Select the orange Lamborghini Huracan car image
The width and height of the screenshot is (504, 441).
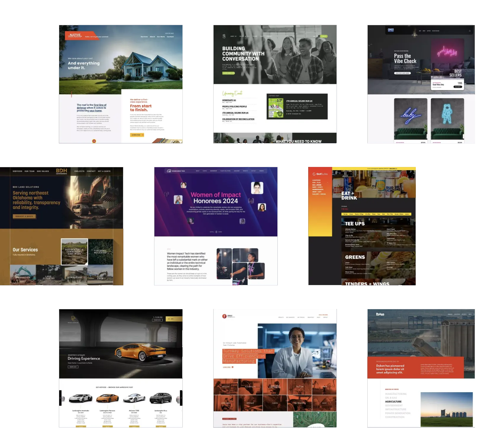click(x=107, y=398)
